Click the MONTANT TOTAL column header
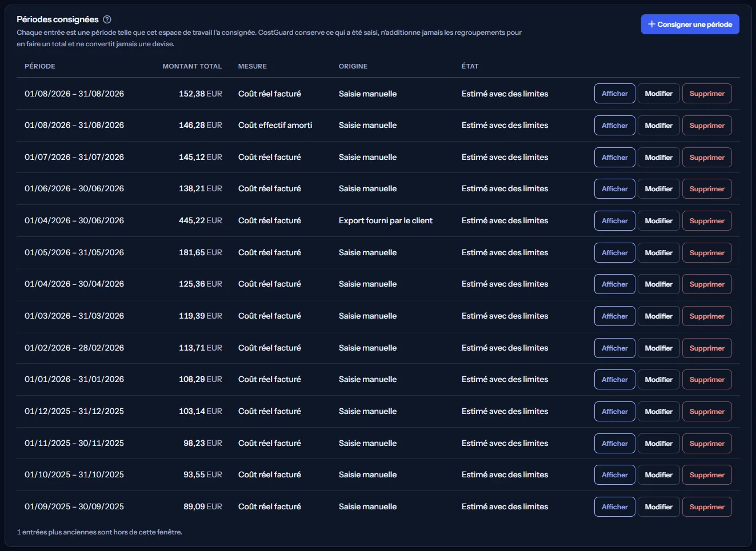Screen dimensions: 756x551 coord(192,66)
